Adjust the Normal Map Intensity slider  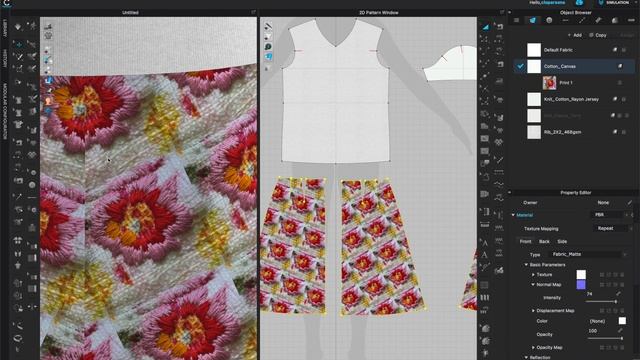601,302
